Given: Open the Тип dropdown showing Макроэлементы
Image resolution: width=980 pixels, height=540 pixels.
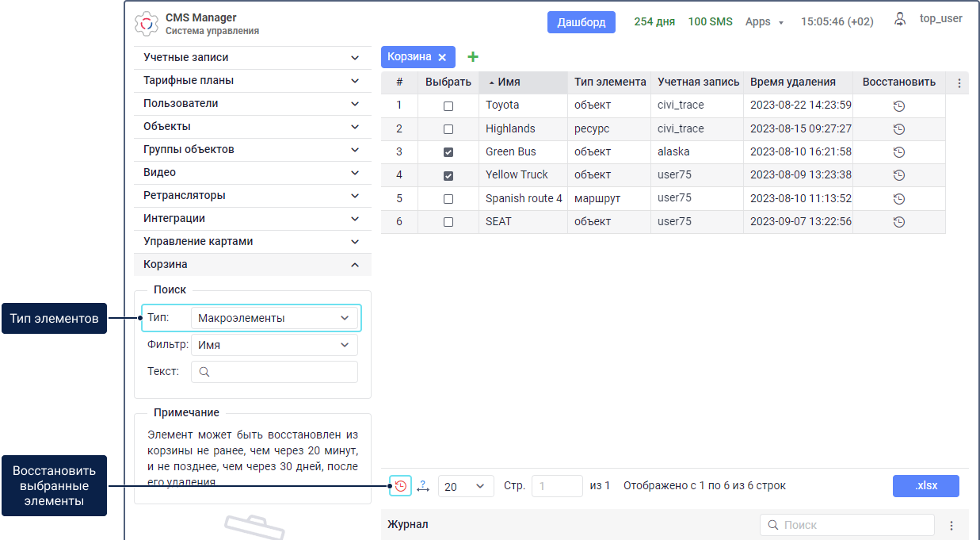Looking at the screenshot, I should pos(274,318).
